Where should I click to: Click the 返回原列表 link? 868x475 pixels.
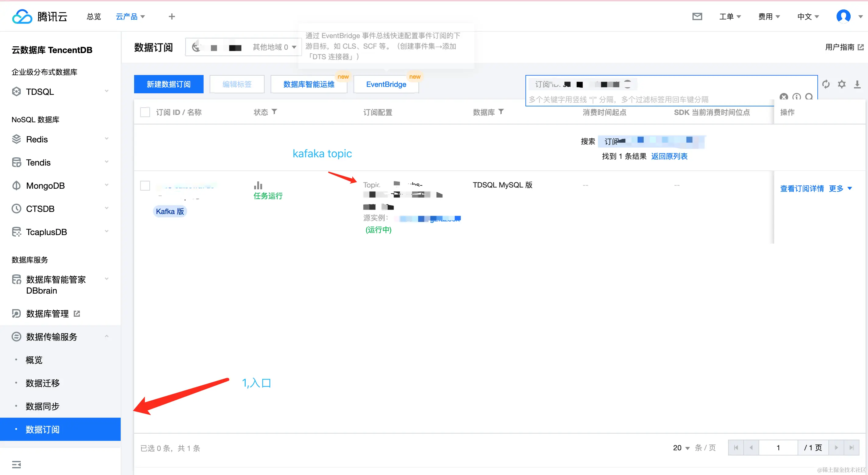pyautogui.click(x=669, y=156)
